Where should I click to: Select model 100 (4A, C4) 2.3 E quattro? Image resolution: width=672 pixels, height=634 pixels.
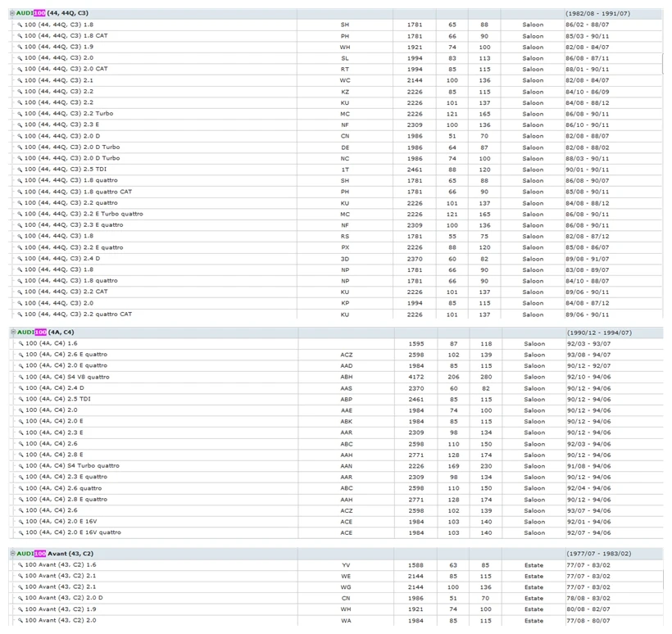[66, 477]
